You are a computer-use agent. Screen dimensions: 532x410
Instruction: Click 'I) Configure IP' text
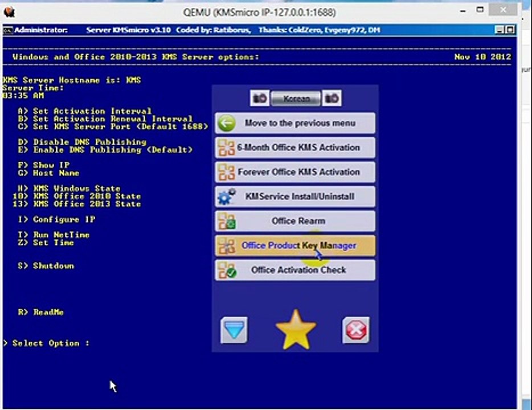[x=56, y=219]
